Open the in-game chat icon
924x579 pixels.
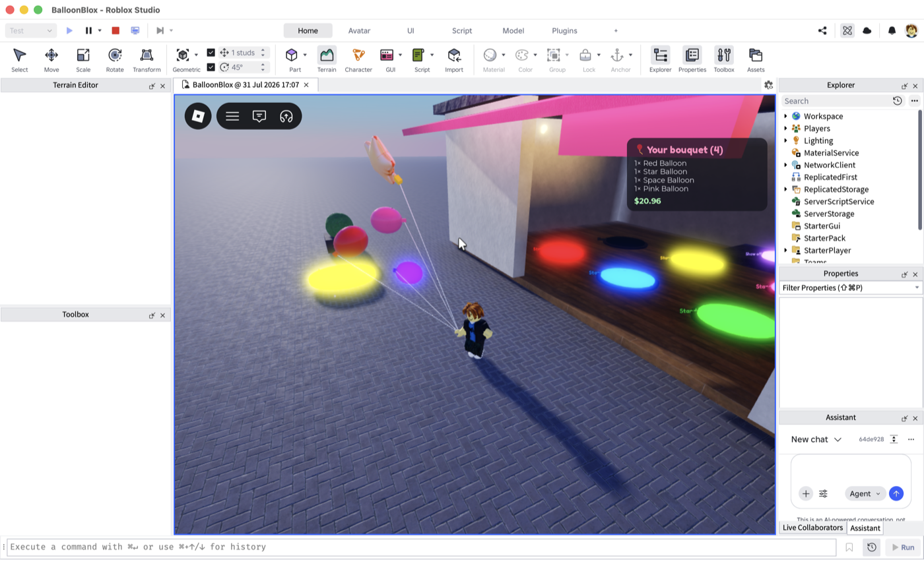259,116
